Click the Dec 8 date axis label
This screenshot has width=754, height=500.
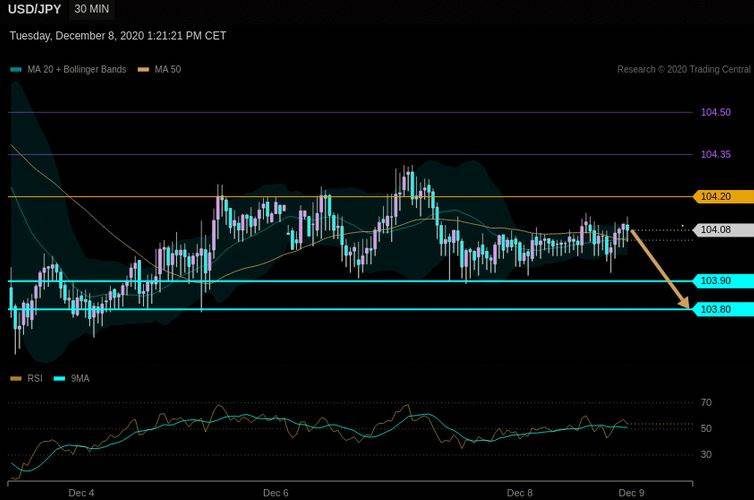tap(520, 493)
